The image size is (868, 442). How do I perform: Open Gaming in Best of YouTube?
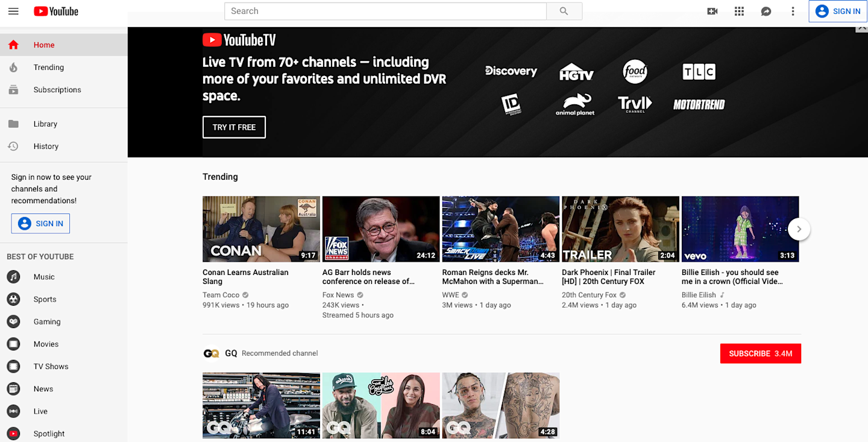pyautogui.click(x=47, y=321)
